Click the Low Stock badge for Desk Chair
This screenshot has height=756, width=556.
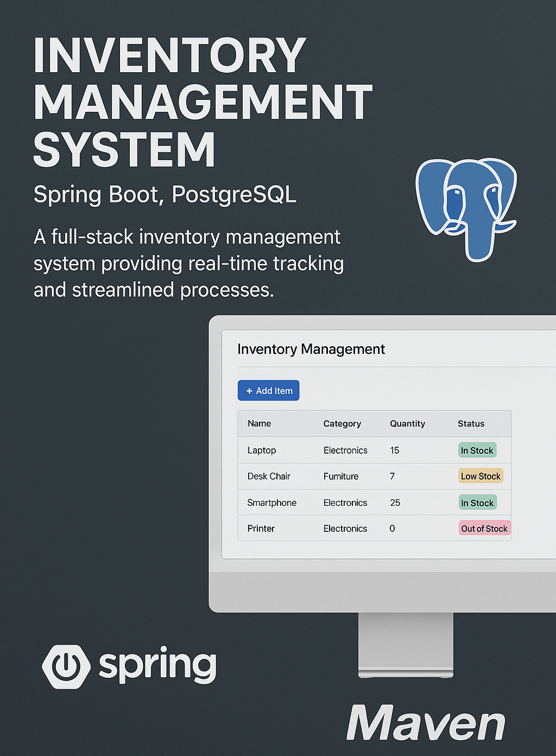point(481,476)
